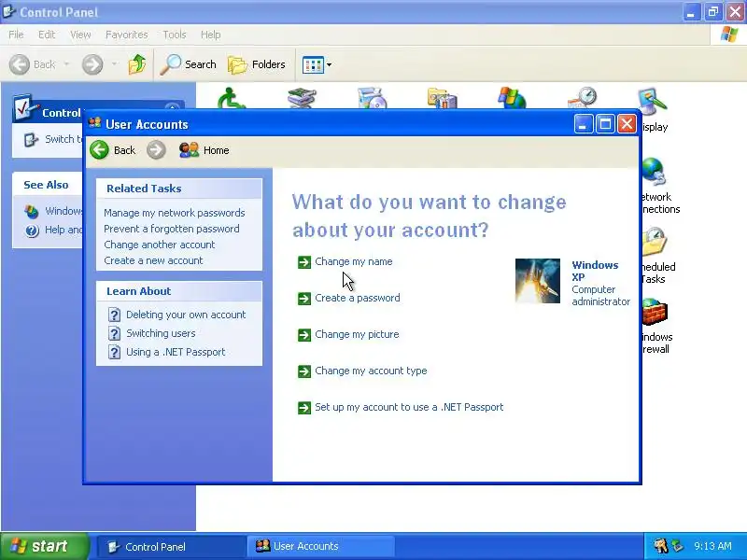Click the green arrow beside Change my picture
This screenshot has height=560, width=747.
tap(304, 335)
